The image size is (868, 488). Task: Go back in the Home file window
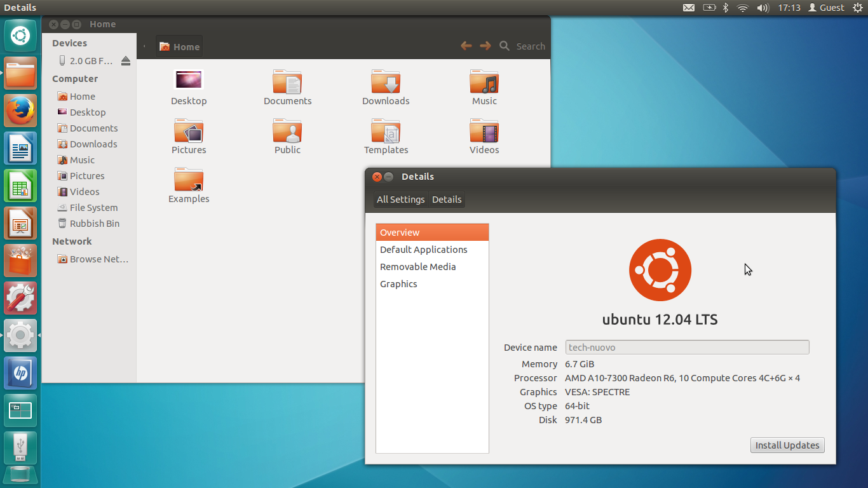pyautogui.click(x=466, y=46)
